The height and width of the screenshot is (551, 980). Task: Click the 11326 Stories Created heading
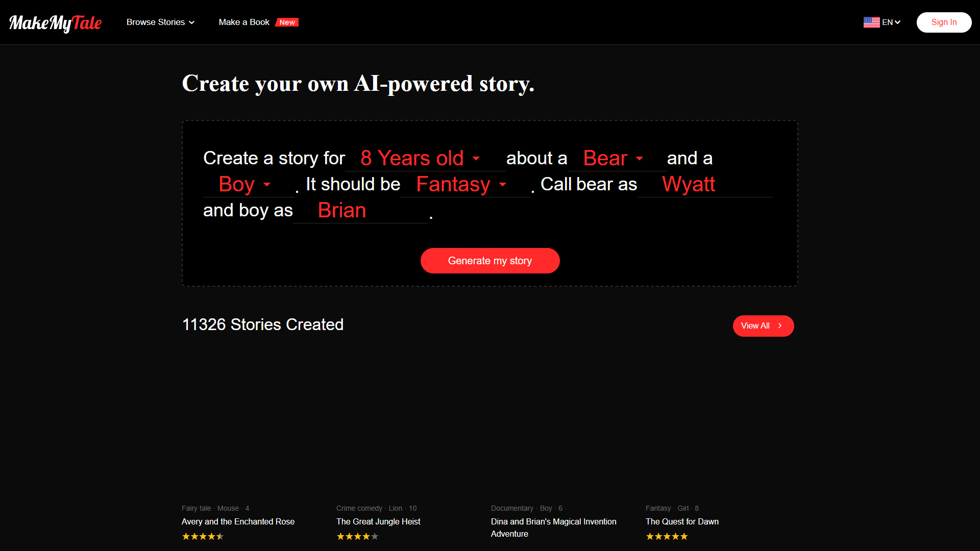263,324
